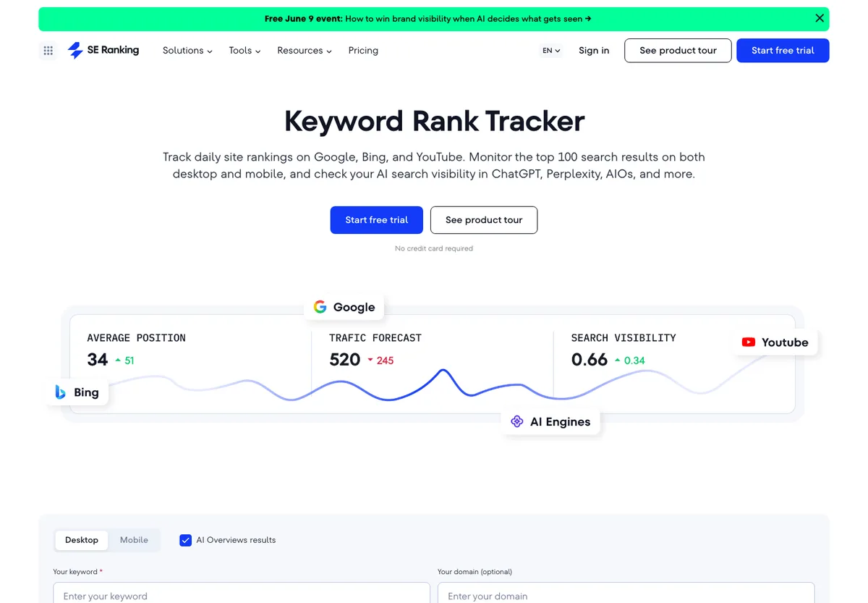Open the EN language selector
Viewport: 868px width, 603px height.
tap(551, 51)
